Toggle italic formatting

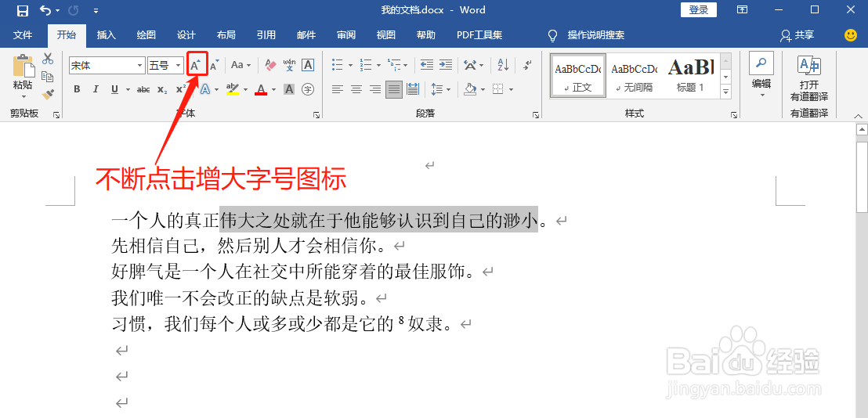point(96,89)
